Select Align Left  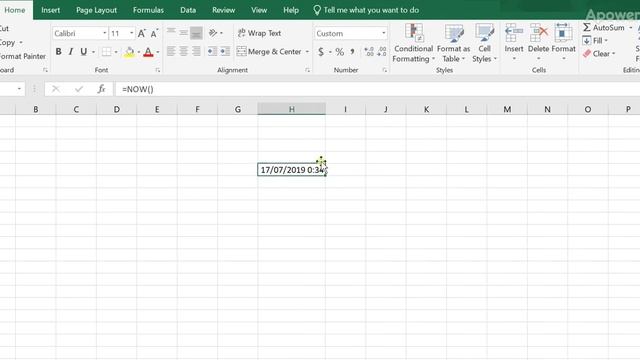pyautogui.click(x=171, y=51)
